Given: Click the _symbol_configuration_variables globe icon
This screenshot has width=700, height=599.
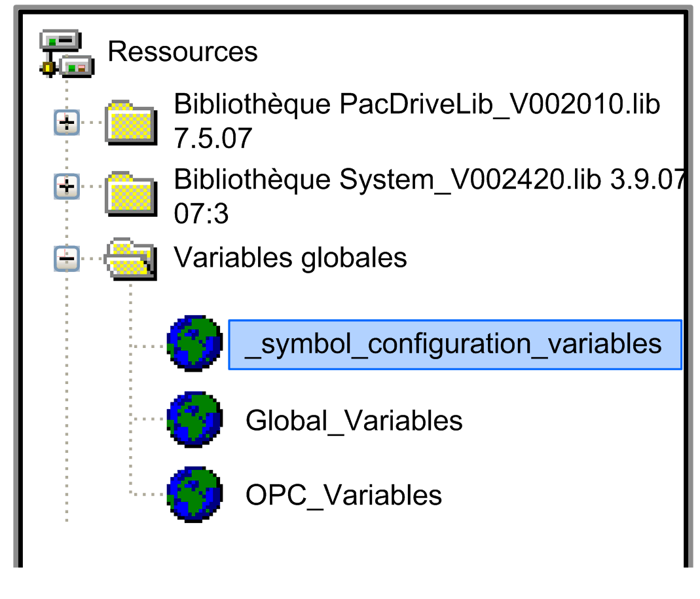Looking at the screenshot, I should (194, 345).
